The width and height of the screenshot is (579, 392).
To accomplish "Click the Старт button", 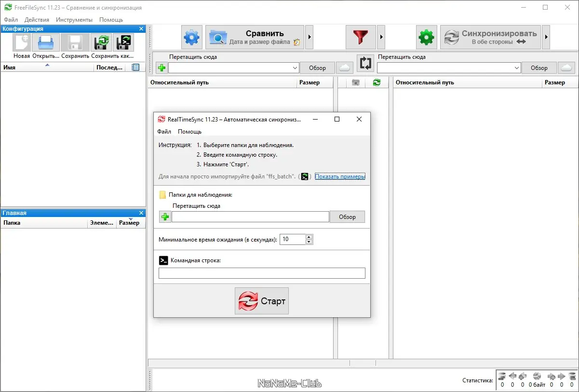I will click(262, 301).
